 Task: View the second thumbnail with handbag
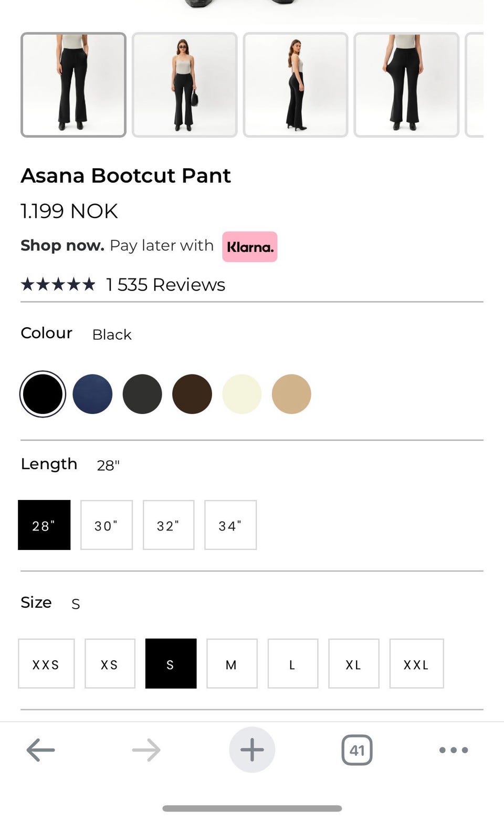[x=185, y=85]
